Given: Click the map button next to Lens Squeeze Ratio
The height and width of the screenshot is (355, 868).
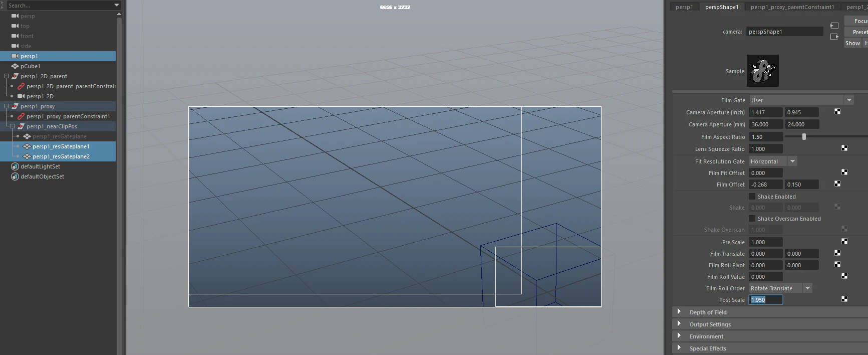Looking at the screenshot, I should (x=844, y=148).
